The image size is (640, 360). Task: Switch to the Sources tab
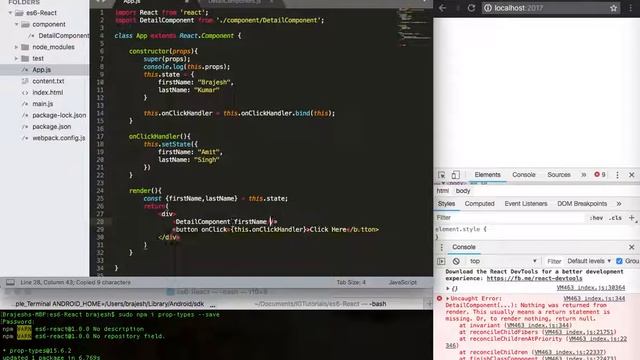559,175
